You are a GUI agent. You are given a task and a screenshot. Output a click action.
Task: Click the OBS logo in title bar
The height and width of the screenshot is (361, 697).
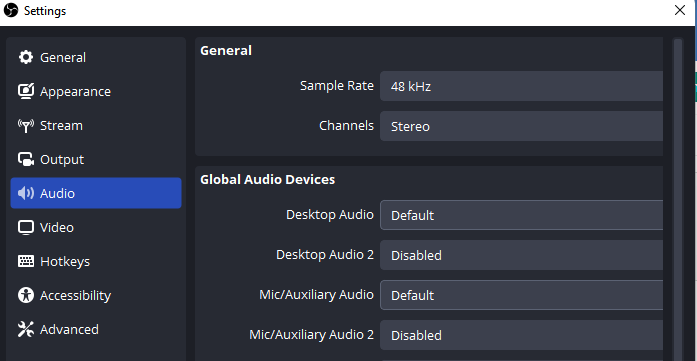(11, 10)
